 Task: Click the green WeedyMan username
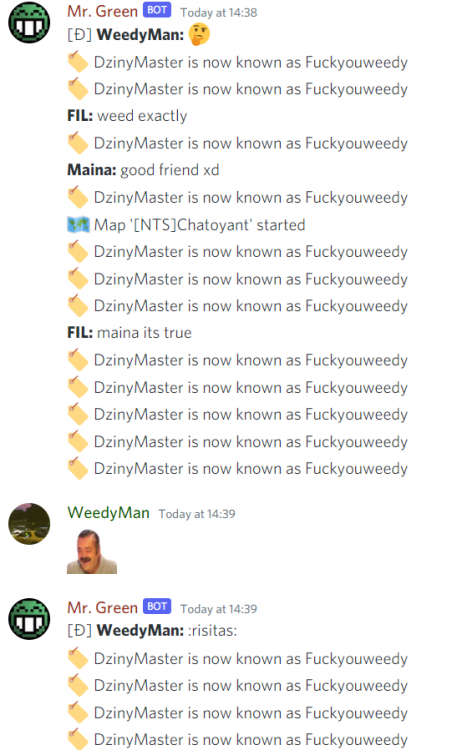[x=108, y=513]
